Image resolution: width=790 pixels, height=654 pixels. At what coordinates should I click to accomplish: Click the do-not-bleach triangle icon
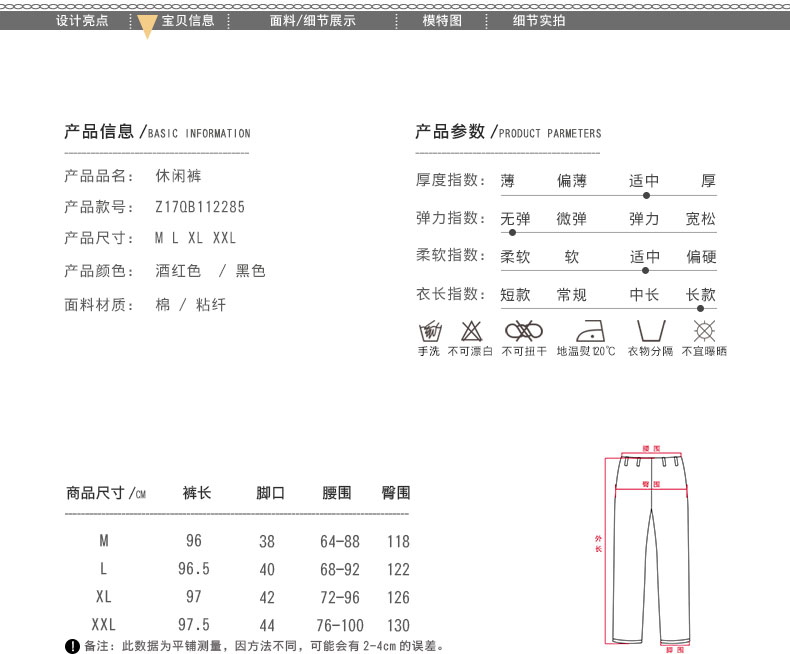(470, 330)
